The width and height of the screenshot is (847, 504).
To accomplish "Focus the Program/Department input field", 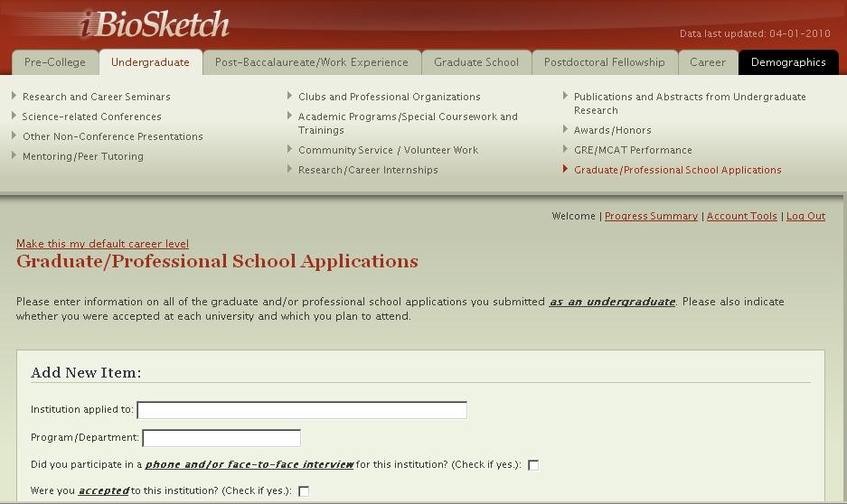I will (x=221, y=438).
